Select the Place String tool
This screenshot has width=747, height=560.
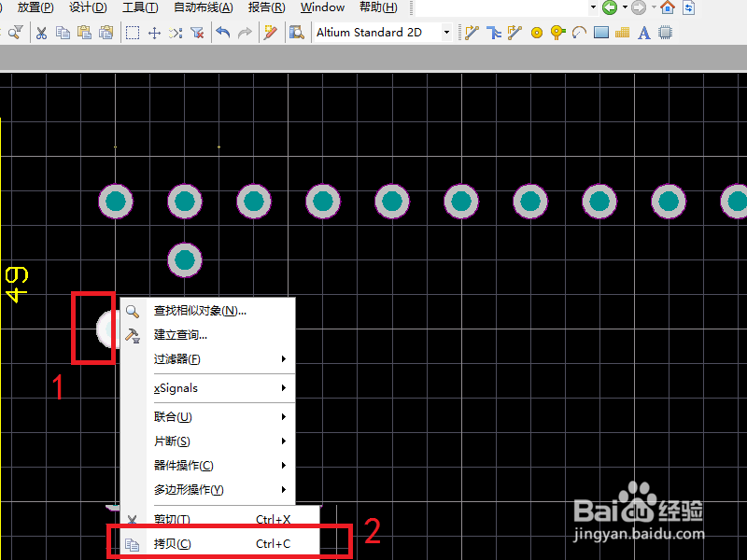tap(644, 32)
